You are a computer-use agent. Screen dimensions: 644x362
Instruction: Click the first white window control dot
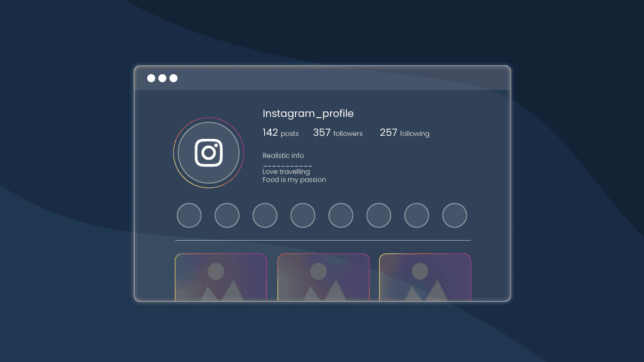click(x=151, y=78)
